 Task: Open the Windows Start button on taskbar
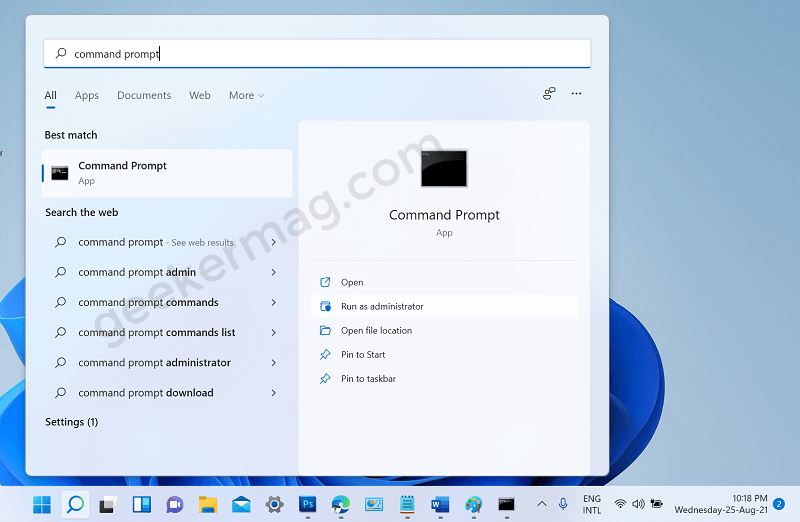[x=42, y=505]
